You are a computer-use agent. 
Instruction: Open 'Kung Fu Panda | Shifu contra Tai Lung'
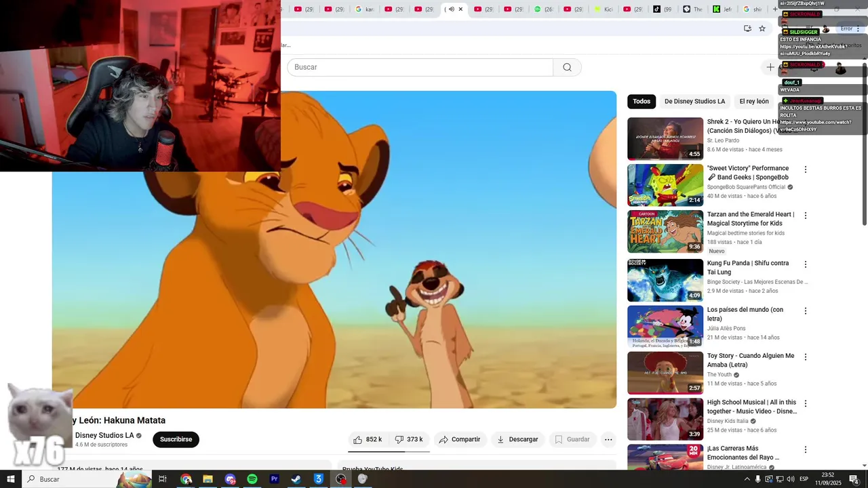[x=748, y=268]
